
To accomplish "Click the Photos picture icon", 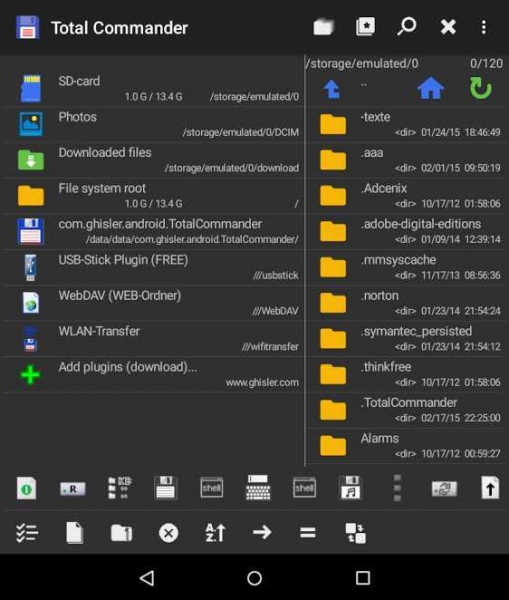I will point(31,124).
